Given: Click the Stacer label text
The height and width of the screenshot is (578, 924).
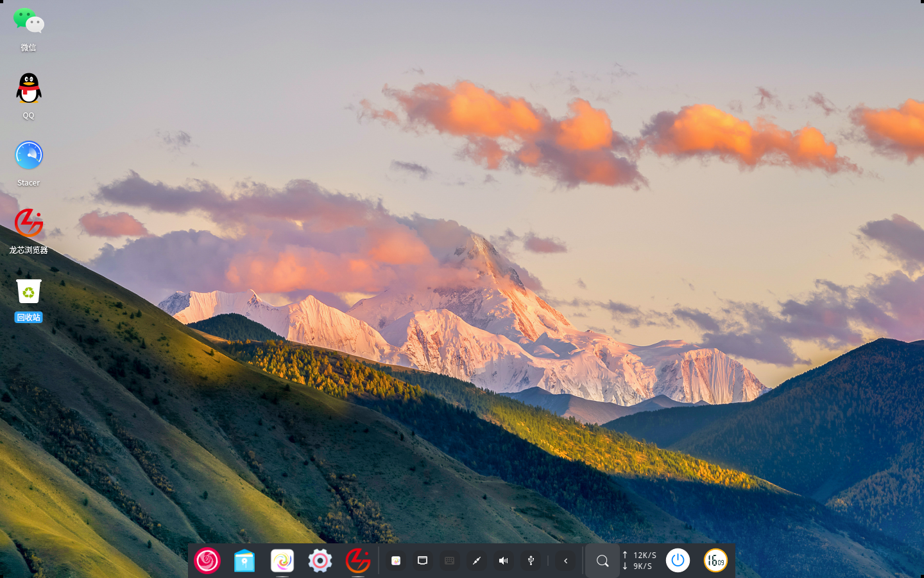Looking at the screenshot, I should pyautogui.click(x=28, y=183).
